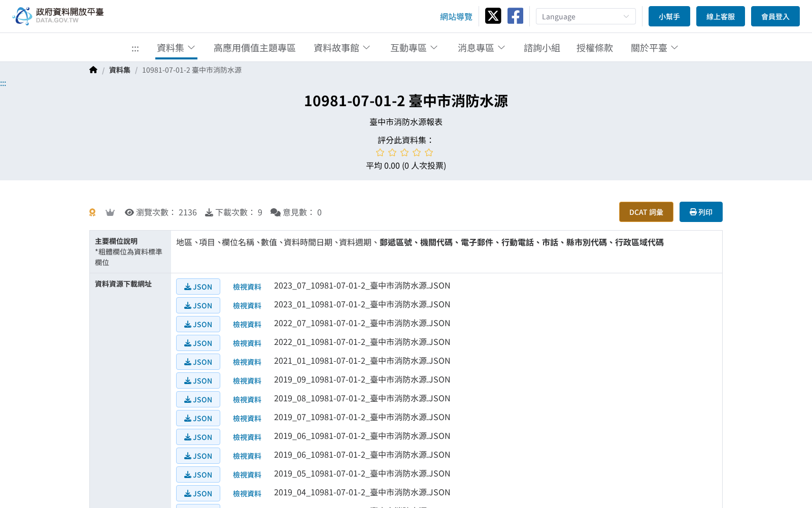Download 2022_01 JSON file
812x508 pixels.
coord(198,343)
